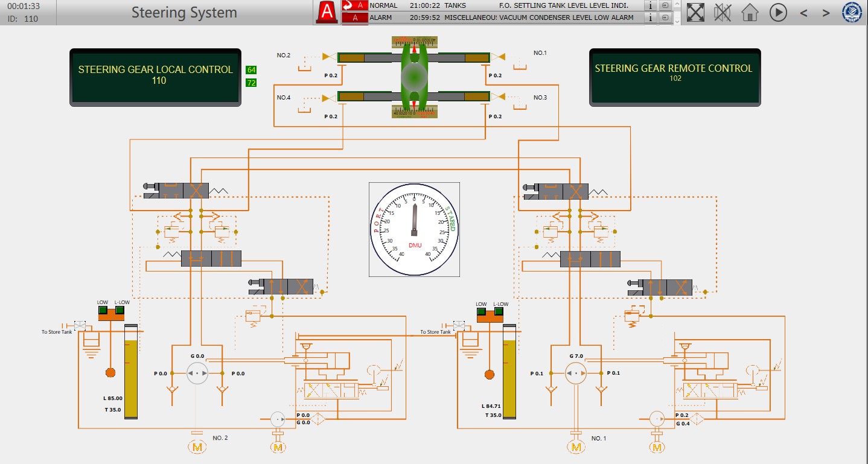Click the right To Store Tank valve

tap(458, 325)
